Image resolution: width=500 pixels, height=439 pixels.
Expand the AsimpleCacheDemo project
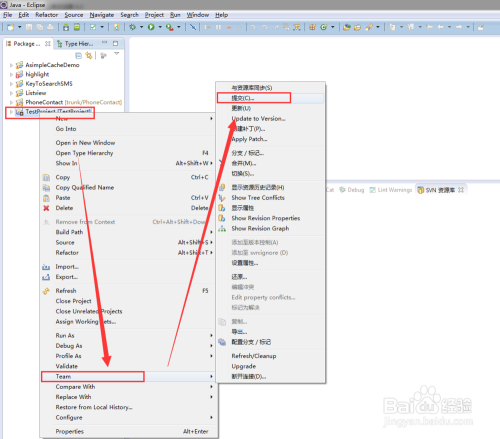[11, 65]
